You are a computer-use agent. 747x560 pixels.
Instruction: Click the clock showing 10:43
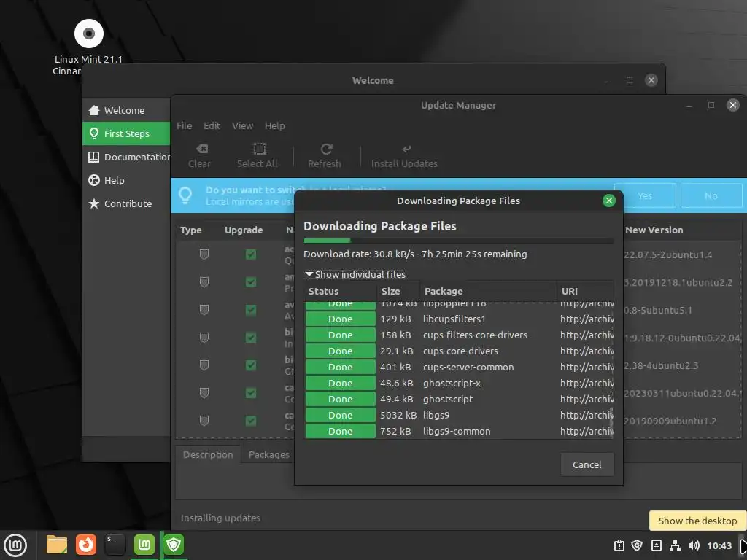point(719,545)
